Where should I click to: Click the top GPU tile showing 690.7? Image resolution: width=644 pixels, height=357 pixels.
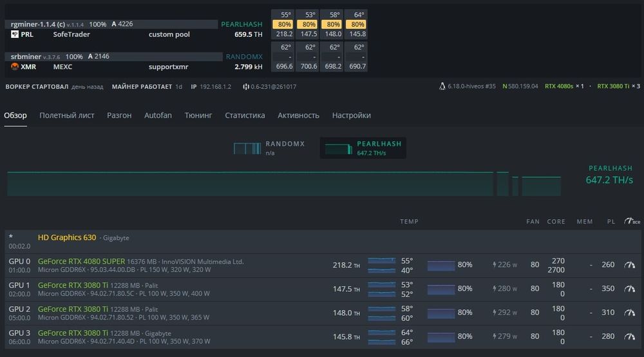tap(356, 57)
